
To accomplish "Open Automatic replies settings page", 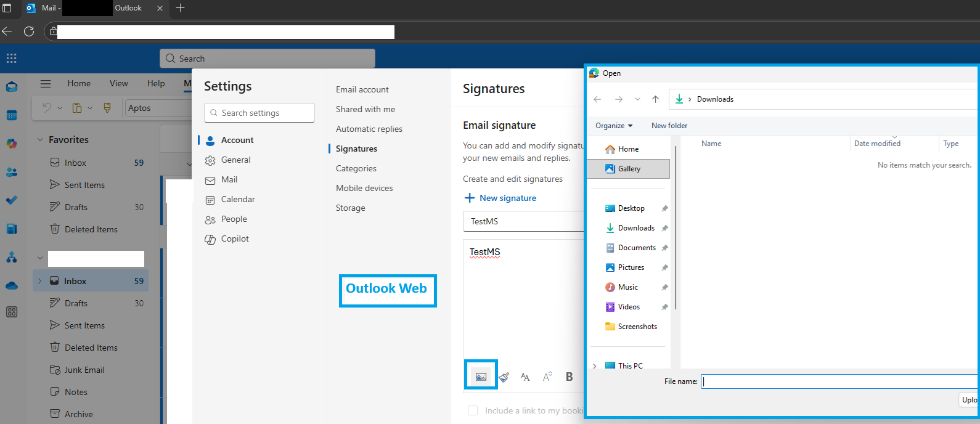I will pyautogui.click(x=369, y=129).
